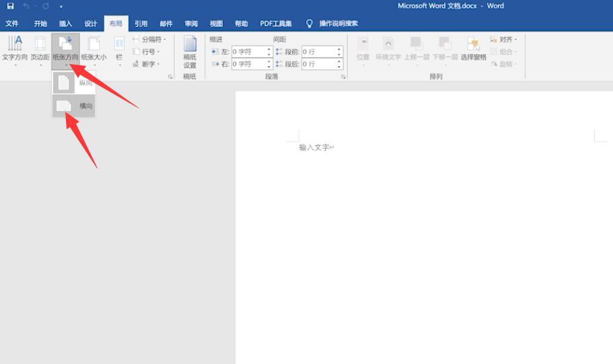Switch to the 设计 tab
Viewport: 613px width, 364px height.
pyautogui.click(x=90, y=24)
